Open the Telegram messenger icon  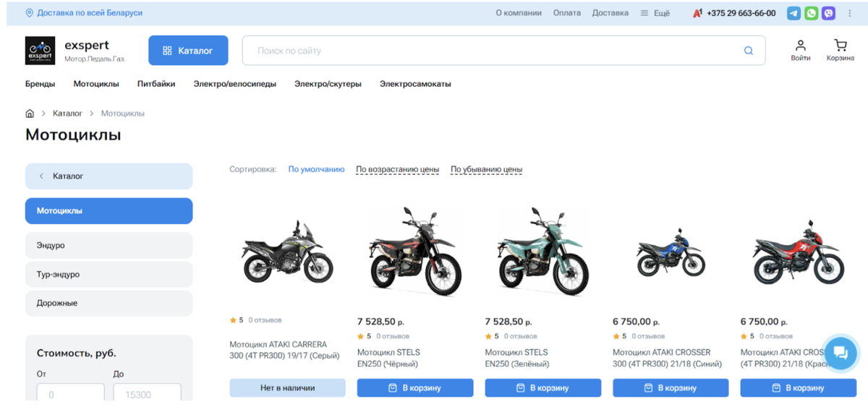point(793,13)
